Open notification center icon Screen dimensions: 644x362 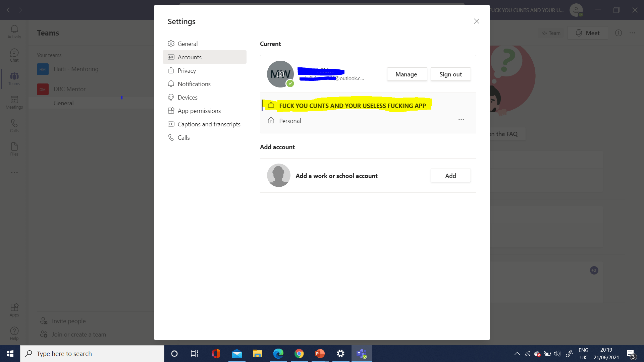[631, 354]
